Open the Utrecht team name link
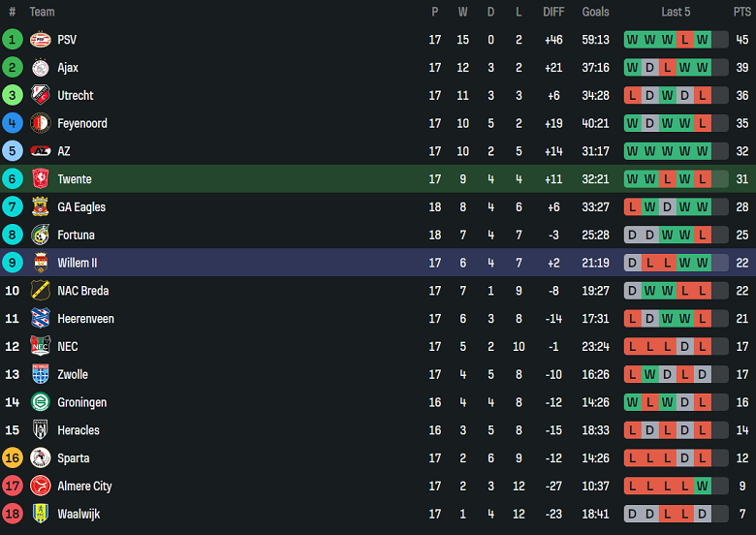Screen dimensions: 756x535 76,96
